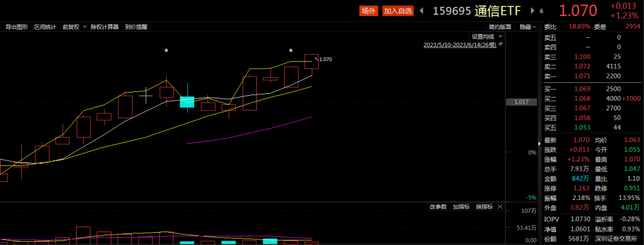Close the volume indicator panel with X

click(x=500, y=207)
